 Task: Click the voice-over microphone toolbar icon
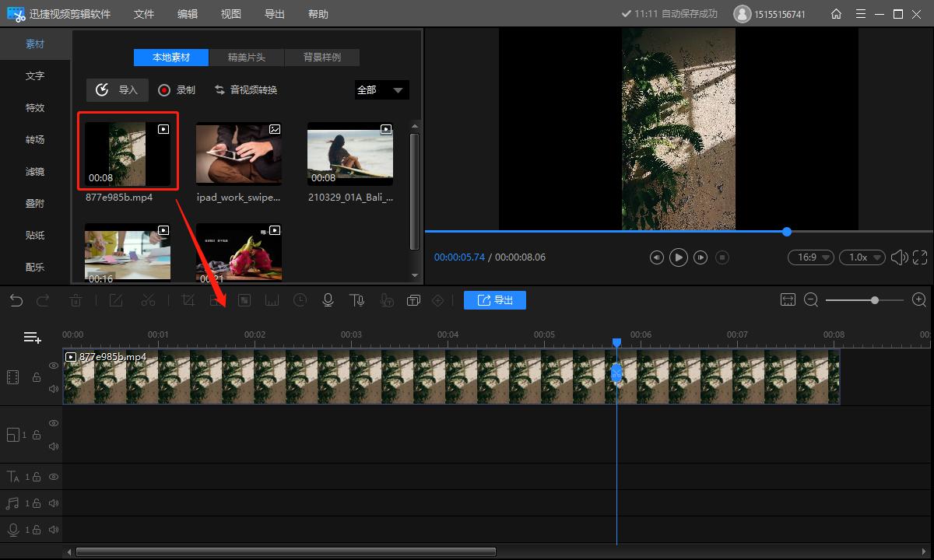[x=328, y=300]
